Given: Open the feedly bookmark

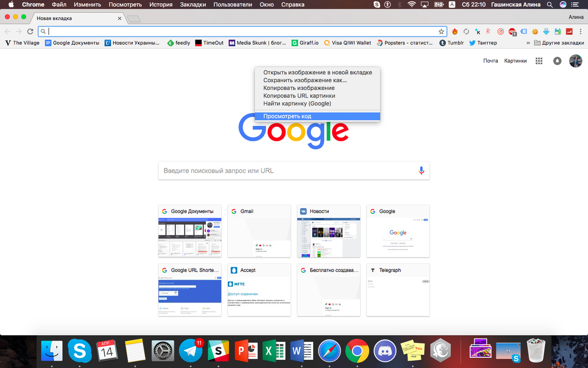Looking at the screenshot, I should [178, 43].
